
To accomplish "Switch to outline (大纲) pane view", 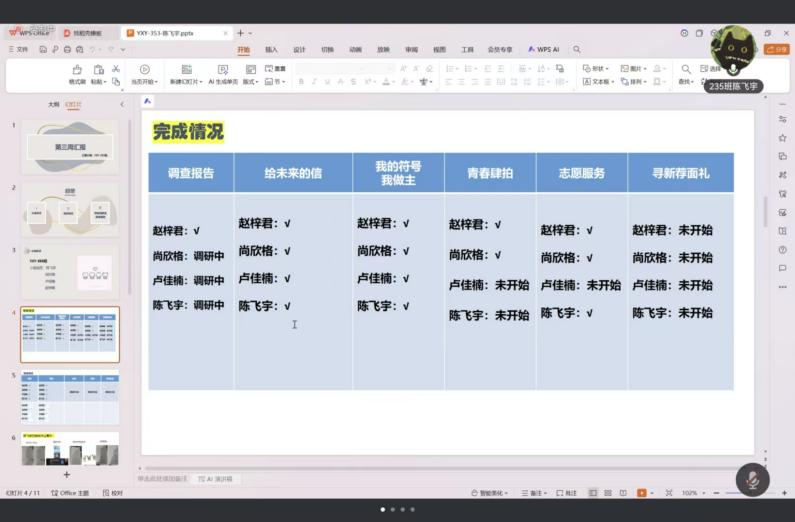I will click(x=54, y=104).
